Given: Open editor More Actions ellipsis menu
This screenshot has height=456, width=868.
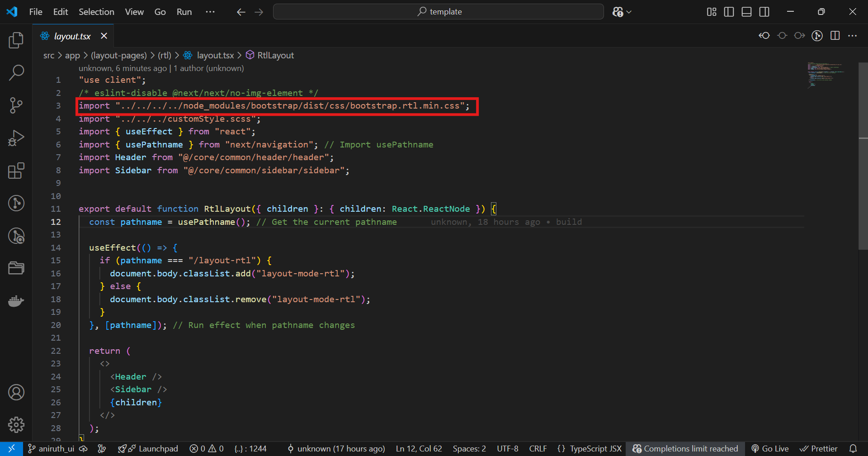Looking at the screenshot, I should (x=853, y=36).
